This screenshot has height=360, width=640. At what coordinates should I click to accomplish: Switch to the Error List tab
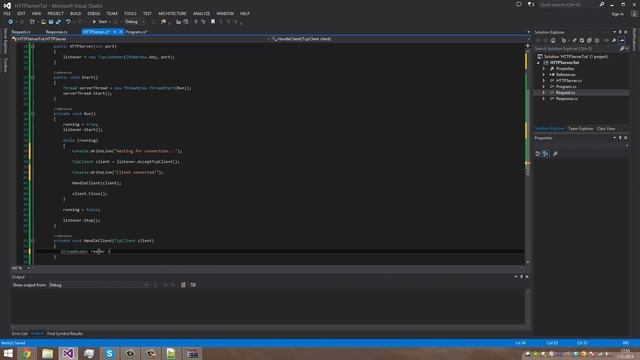(20, 333)
